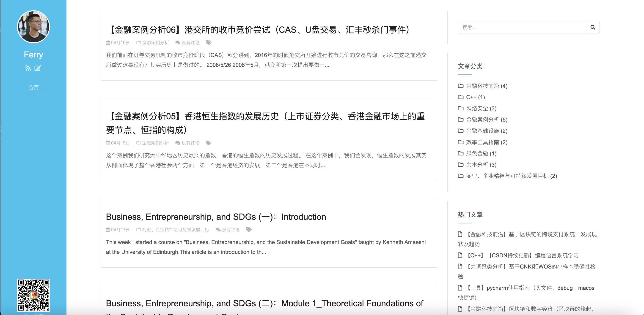Click folder icon next to C++ category
This screenshot has height=315, width=644.
tap(460, 97)
